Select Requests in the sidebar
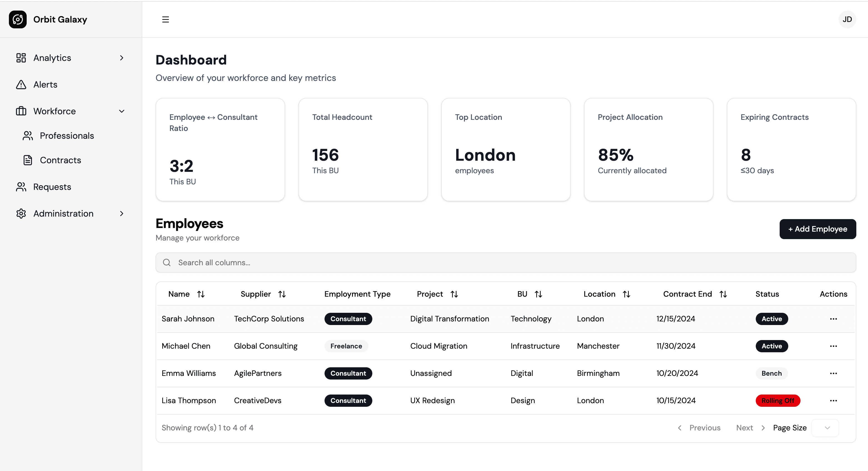 (52, 187)
